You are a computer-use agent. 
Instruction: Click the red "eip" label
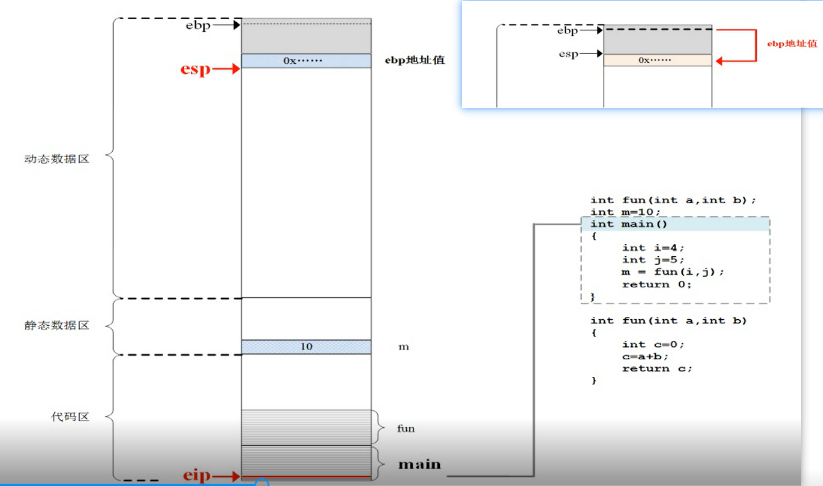coord(196,475)
